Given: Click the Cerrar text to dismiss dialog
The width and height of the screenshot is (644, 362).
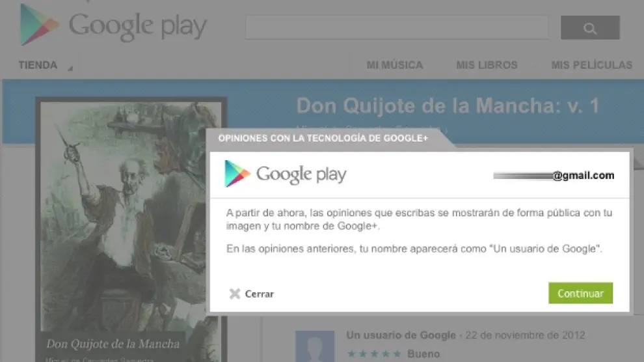Looking at the screenshot, I should 259,294.
